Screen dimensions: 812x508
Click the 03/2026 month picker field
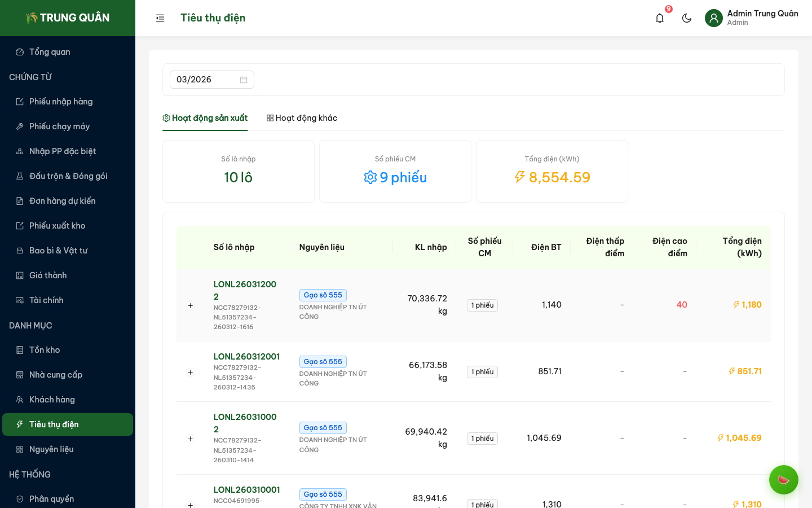(205, 80)
